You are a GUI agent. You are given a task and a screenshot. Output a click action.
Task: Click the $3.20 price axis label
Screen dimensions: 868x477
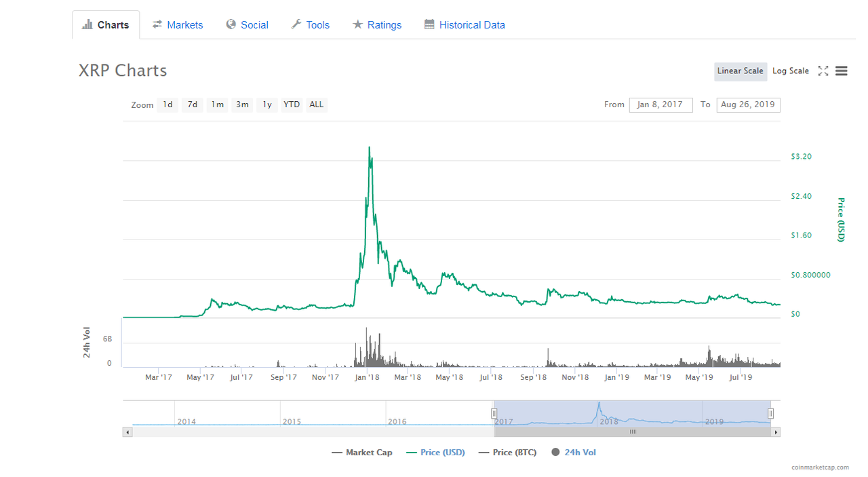tap(801, 157)
